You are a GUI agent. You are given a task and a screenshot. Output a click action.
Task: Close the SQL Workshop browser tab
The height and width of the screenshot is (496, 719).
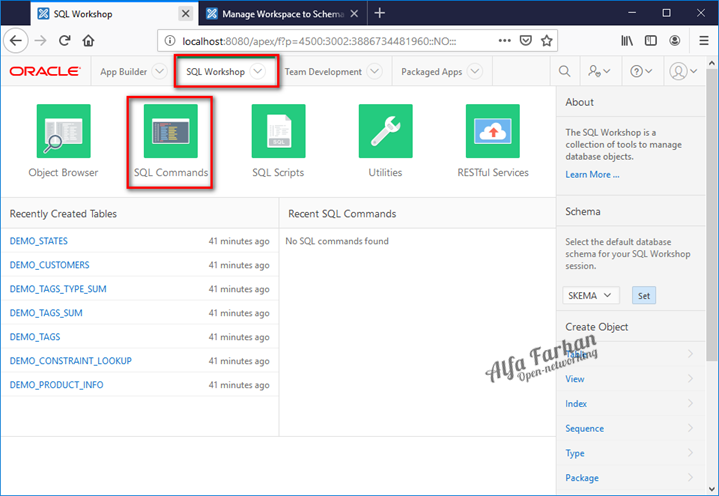tap(185, 14)
